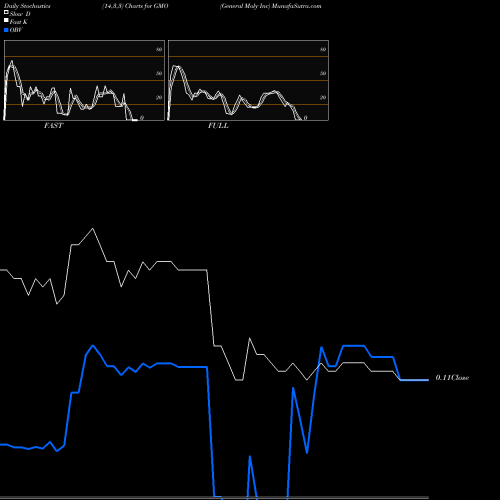Click the Fast K legend swatch
Viewport: 500px width, 500px height.
6,20
